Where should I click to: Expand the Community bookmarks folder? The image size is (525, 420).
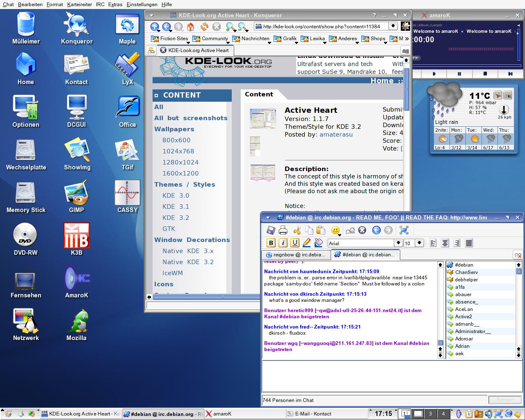211,39
